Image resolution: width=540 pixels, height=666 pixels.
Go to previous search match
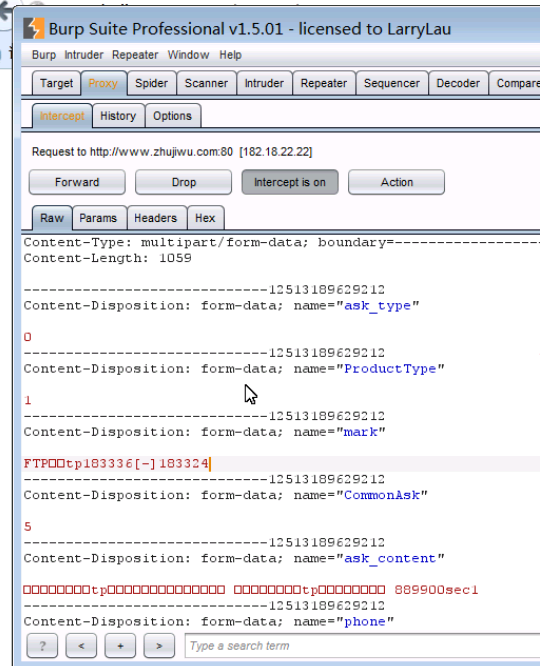click(81, 646)
